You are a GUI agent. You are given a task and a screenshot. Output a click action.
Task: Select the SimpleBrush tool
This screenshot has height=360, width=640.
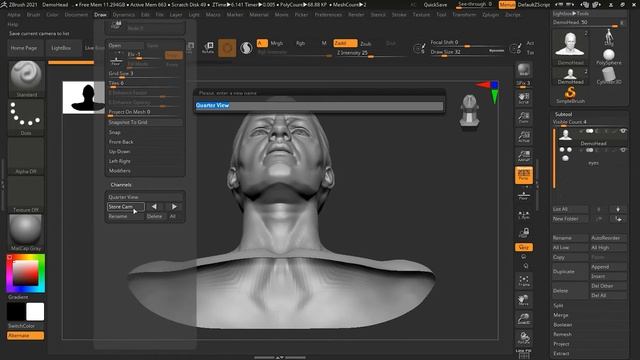pyautogui.click(x=570, y=95)
